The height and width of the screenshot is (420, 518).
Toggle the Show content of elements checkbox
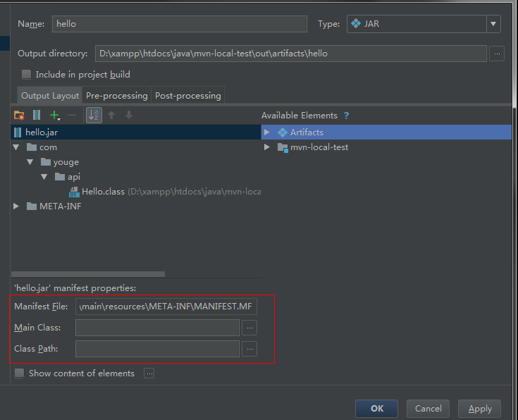point(20,373)
